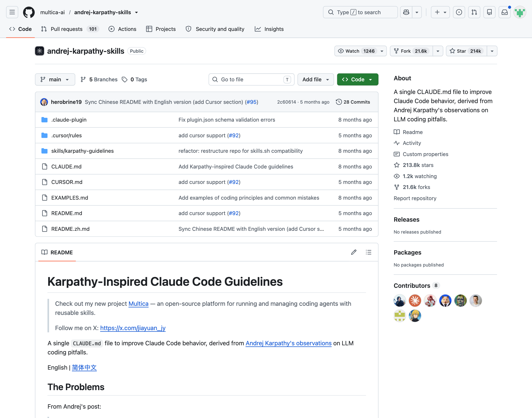
Task: Click herobrine19 commit author avatar
Action: (44, 102)
